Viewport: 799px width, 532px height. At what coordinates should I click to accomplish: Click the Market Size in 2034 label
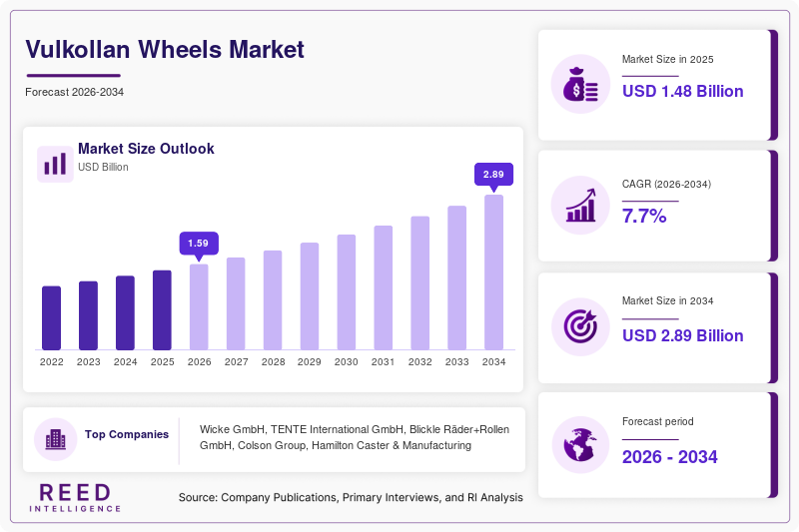667,300
